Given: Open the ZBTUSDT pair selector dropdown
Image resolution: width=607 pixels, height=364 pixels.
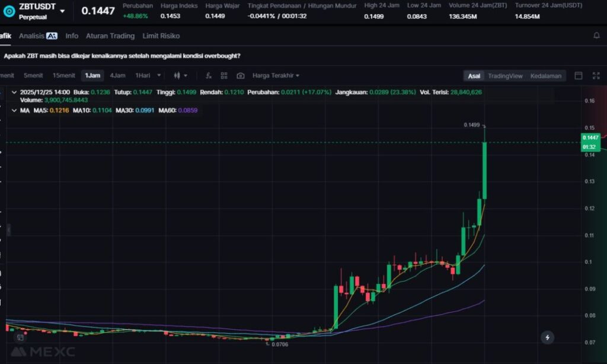Looking at the screenshot, I should click(x=62, y=11).
